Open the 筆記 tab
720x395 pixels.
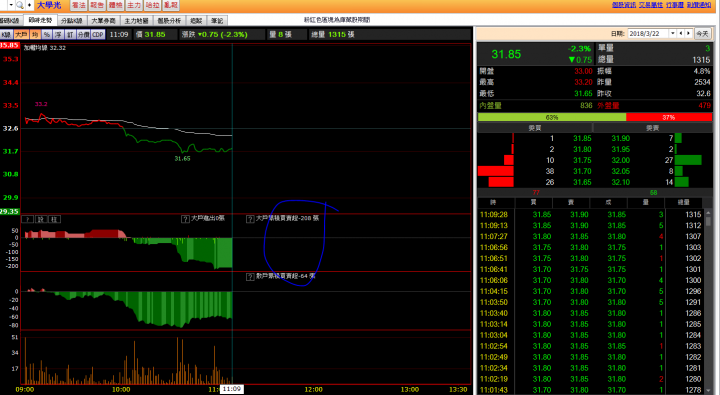[x=217, y=21]
